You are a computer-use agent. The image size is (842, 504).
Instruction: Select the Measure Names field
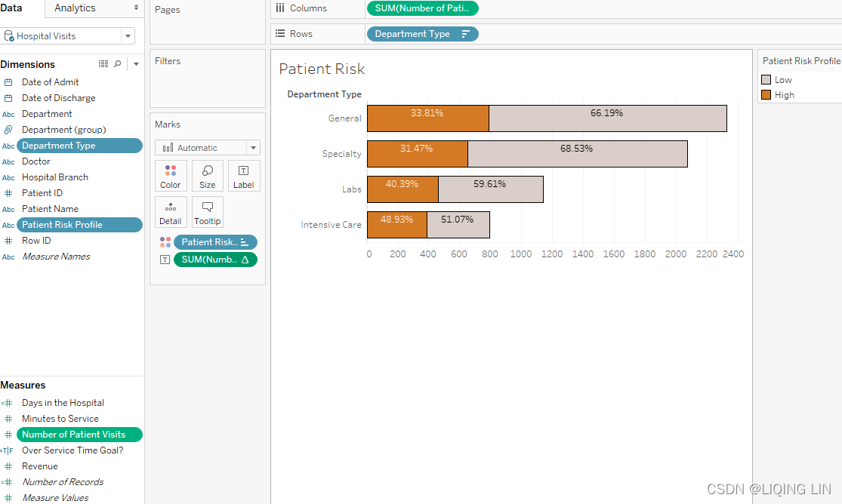(x=56, y=257)
